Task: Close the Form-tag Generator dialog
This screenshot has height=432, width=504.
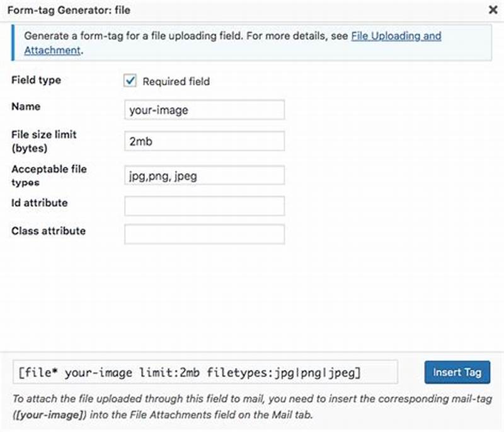Action: 495,10
